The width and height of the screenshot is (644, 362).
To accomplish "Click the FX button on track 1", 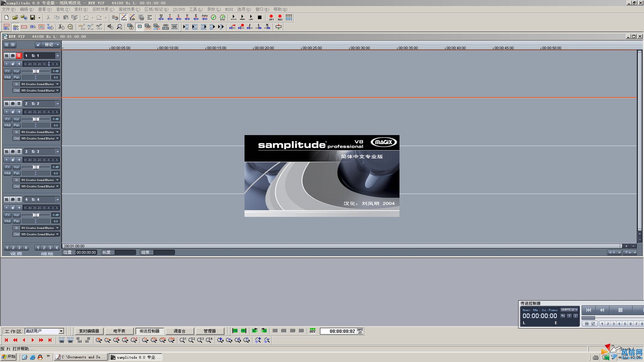I will [7, 71].
